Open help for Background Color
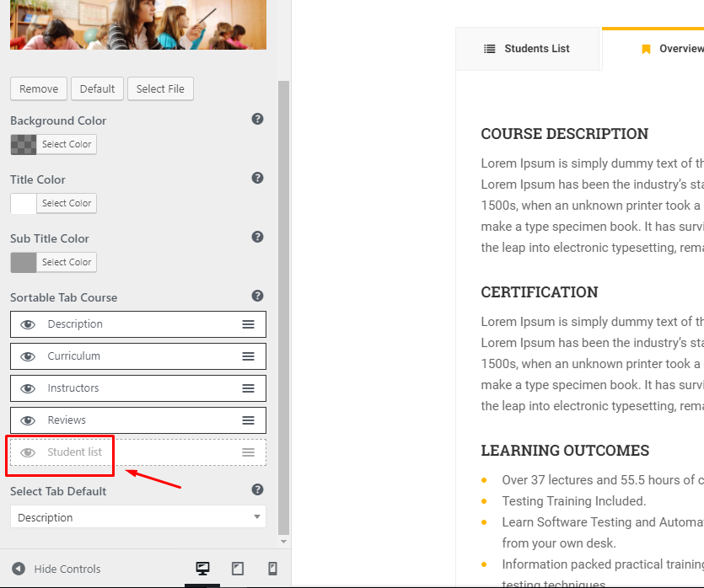The height and width of the screenshot is (588, 704). point(257,119)
